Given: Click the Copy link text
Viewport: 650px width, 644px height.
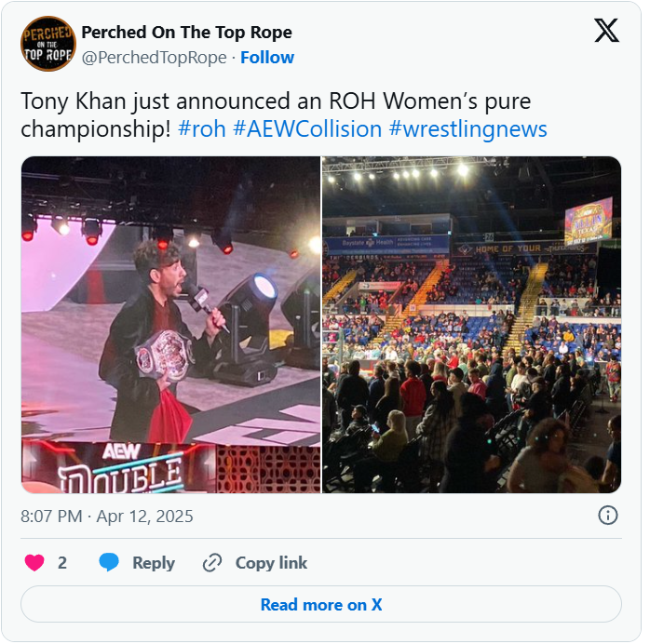Looking at the screenshot, I should point(271,563).
